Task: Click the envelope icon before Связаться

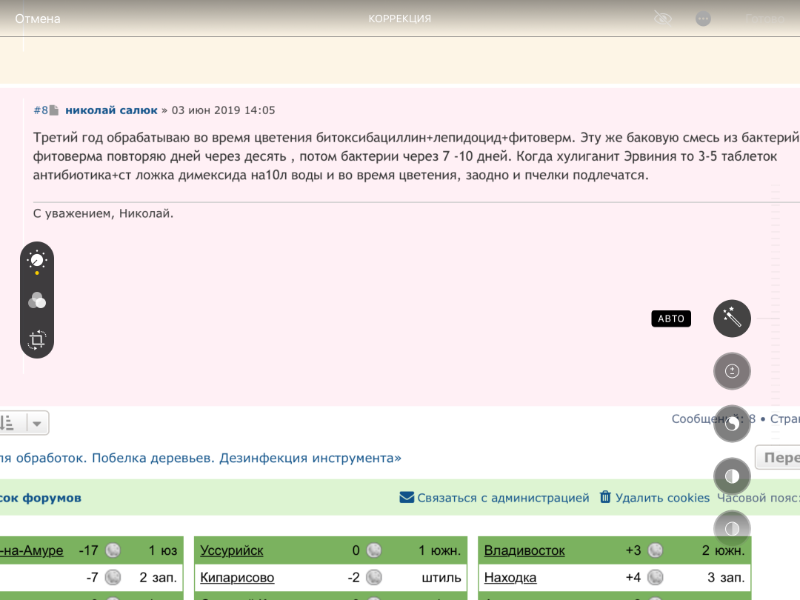Action: 407,497
